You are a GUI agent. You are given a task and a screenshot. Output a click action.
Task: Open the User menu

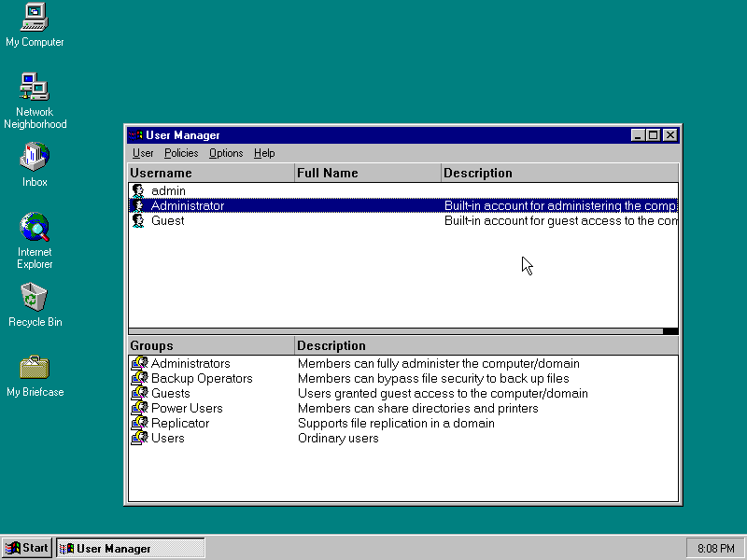pyautogui.click(x=143, y=153)
